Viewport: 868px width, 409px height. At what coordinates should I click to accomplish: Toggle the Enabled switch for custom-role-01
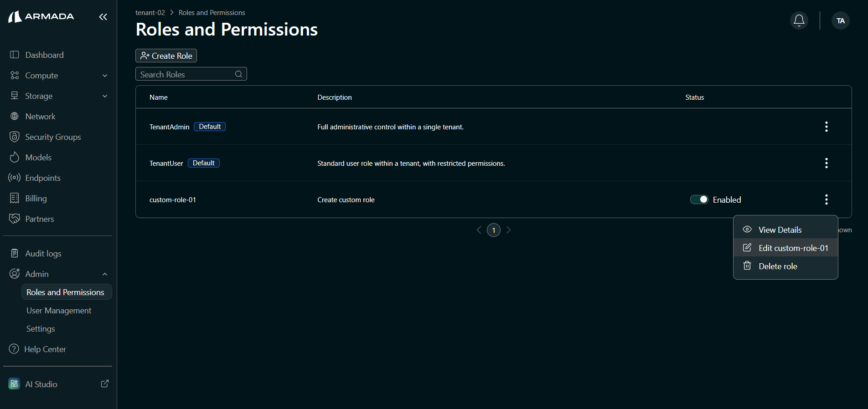click(x=699, y=199)
